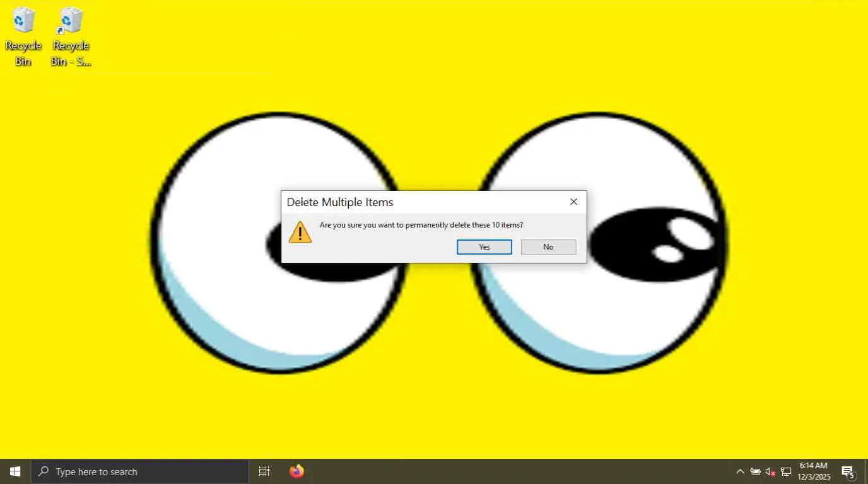Open the Windows Start menu

[15, 471]
